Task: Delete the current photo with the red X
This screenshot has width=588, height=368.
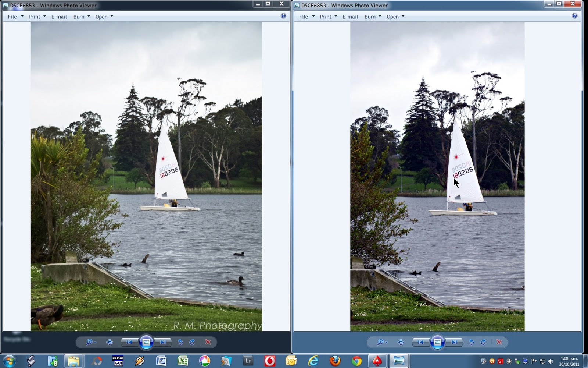Action: (x=208, y=342)
